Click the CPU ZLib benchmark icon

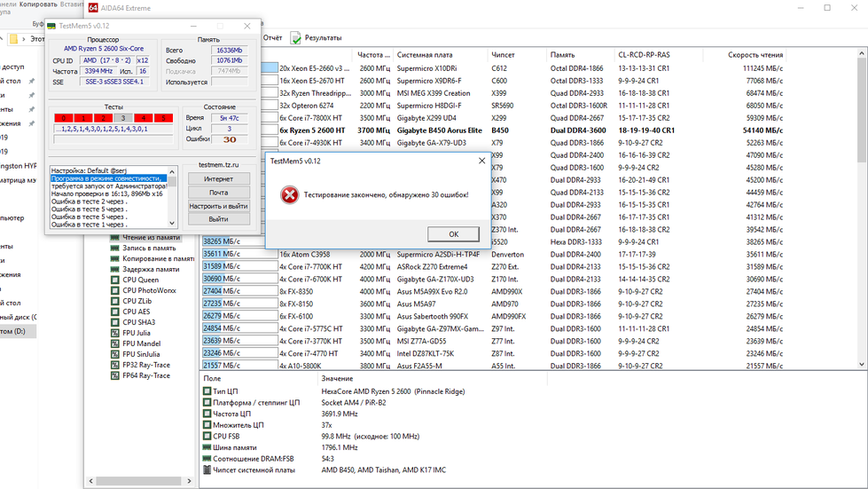point(114,301)
